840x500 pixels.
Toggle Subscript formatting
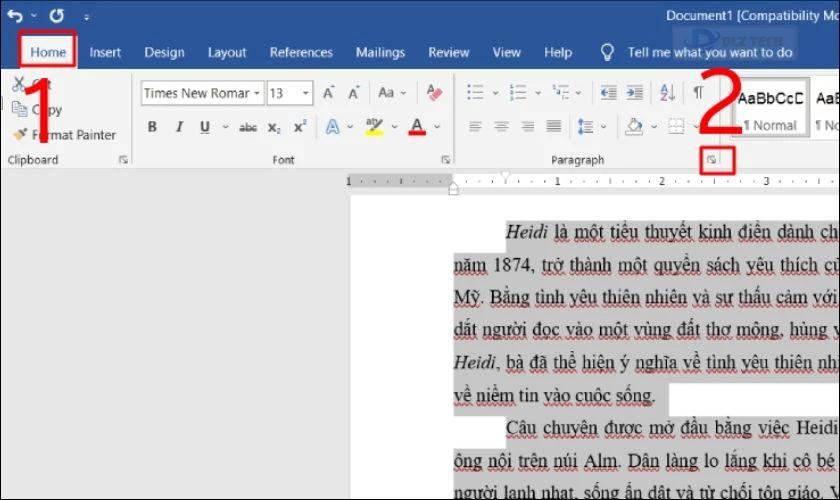274,128
